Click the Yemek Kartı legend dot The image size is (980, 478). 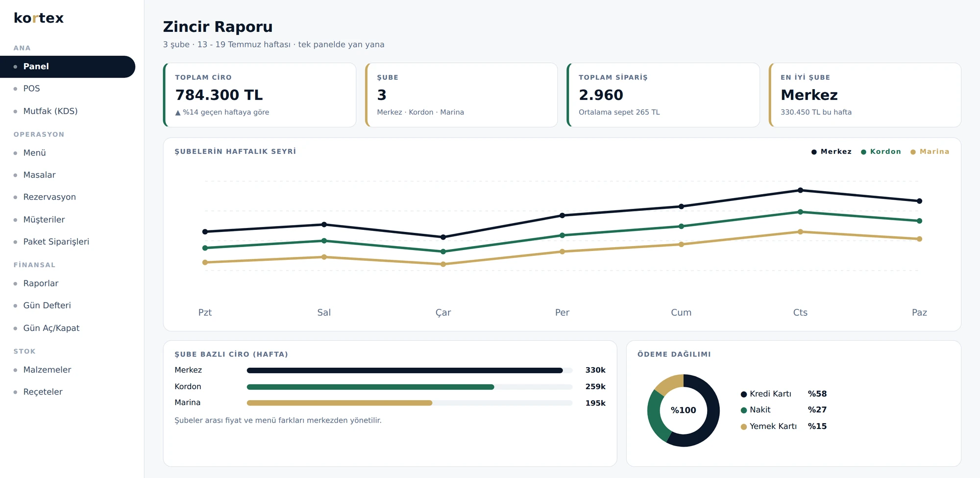(744, 427)
